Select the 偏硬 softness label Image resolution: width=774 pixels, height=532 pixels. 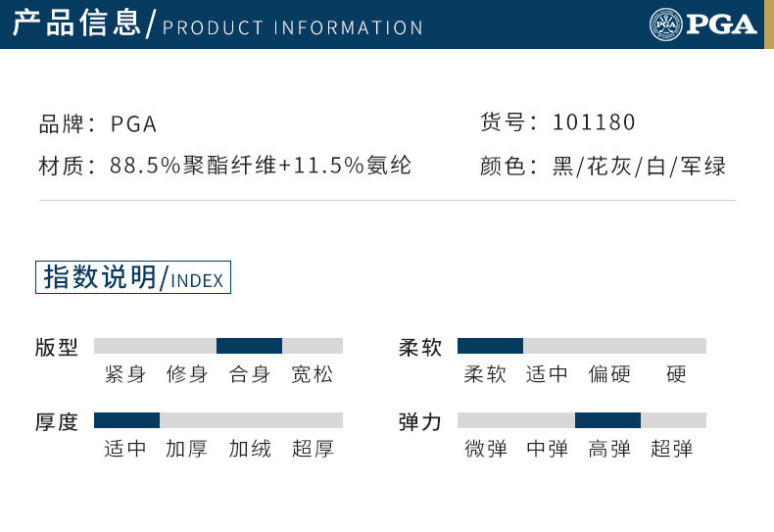pos(609,374)
